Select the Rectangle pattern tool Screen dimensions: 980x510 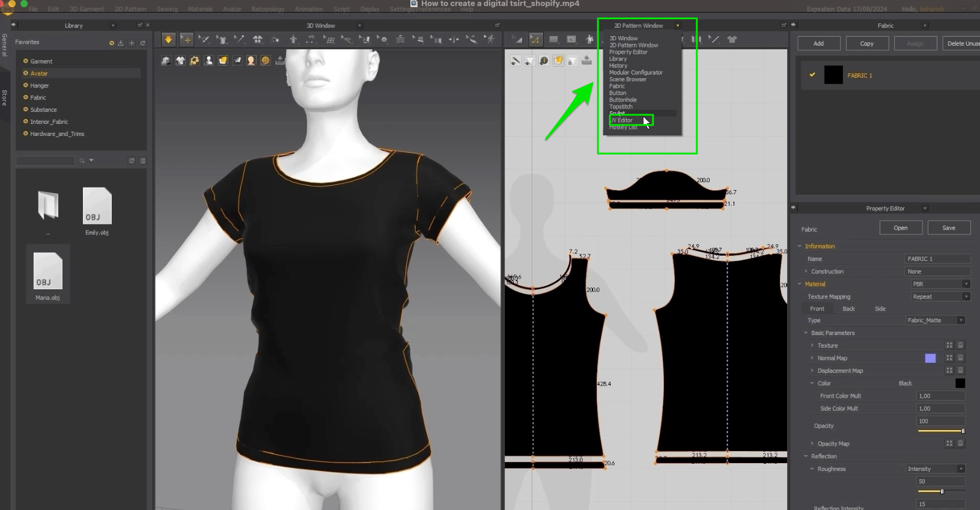point(553,40)
